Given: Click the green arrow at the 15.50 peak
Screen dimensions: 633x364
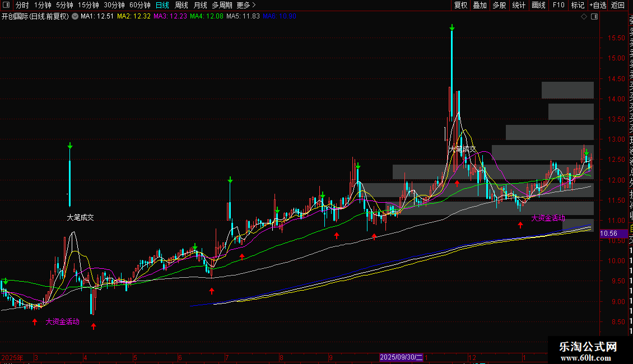Looking at the screenshot, I should (452, 27).
